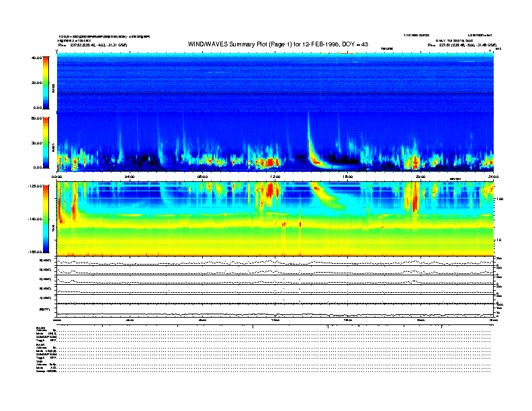
Task: Click the TNR status heading at the bottom
Action: click(x=40, y=361)
